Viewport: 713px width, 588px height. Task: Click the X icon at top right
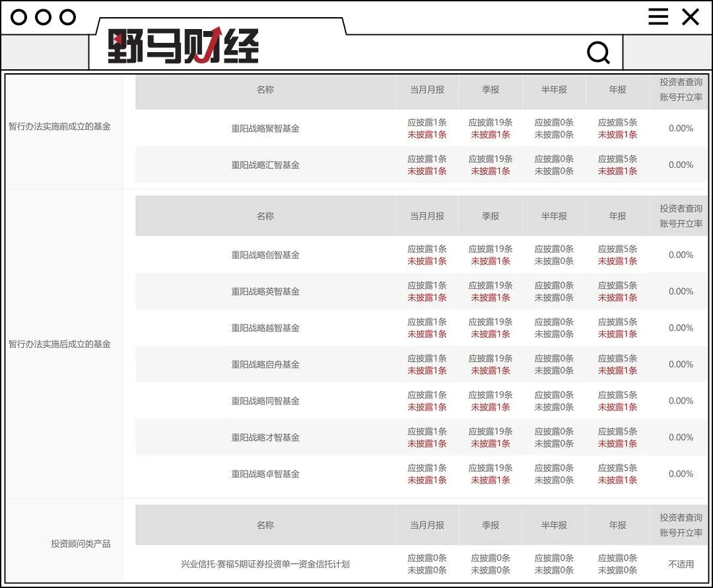(x=691, y=16)
